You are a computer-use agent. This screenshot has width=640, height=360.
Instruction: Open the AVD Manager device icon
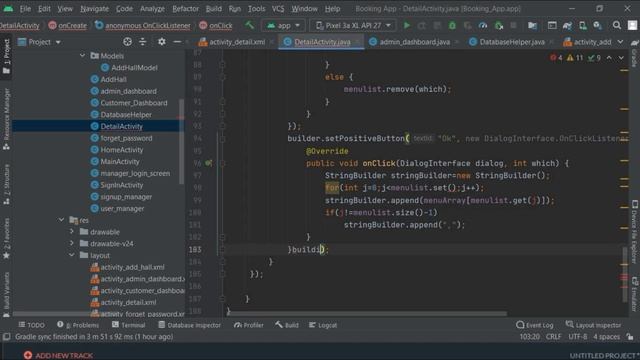pyautogui.click(x=582, y=25)
